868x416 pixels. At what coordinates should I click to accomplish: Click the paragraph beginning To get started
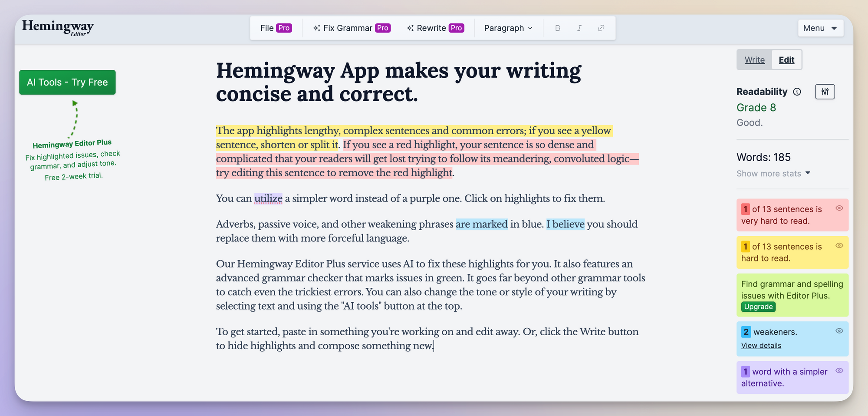pyautogui.click(x=427, y=339)
